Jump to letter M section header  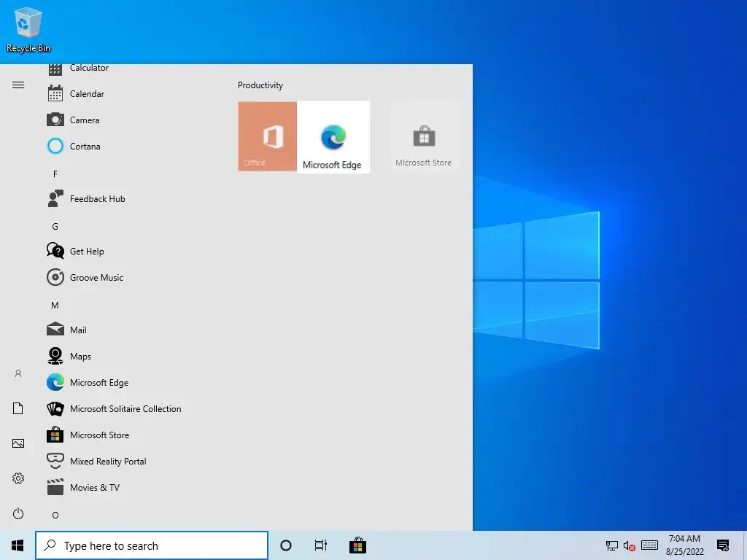[x=55, y=305]
